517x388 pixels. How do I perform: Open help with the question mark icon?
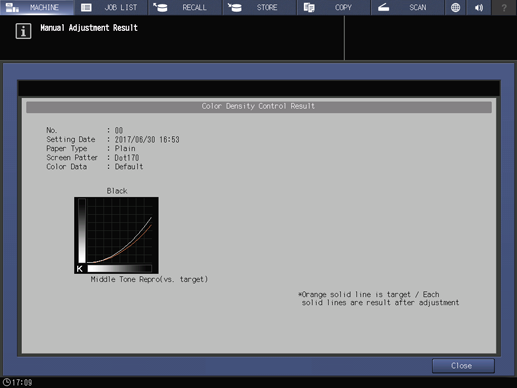coord(504,7)
